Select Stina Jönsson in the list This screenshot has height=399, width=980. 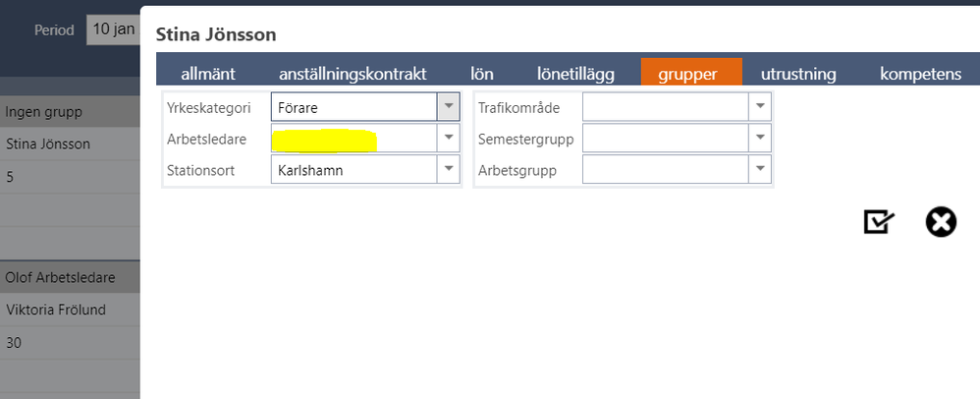49,144
